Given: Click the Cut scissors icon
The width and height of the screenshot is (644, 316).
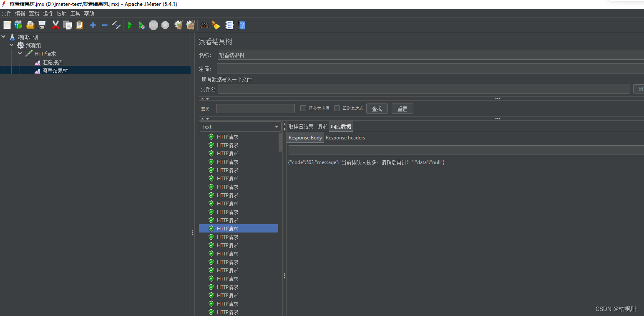Looking at the screenshot, I should 55,25.
